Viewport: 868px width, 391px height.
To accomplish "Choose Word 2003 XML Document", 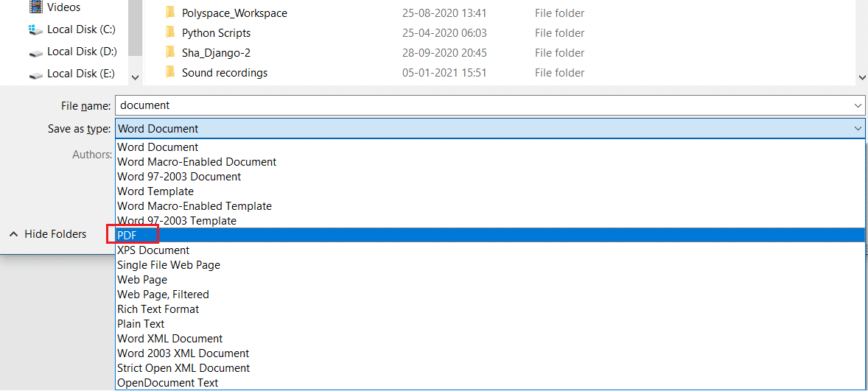I will 490,353.
